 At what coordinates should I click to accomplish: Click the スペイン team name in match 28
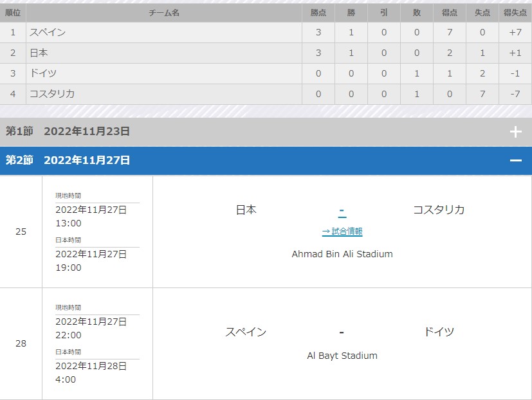[x=246, y=332]
